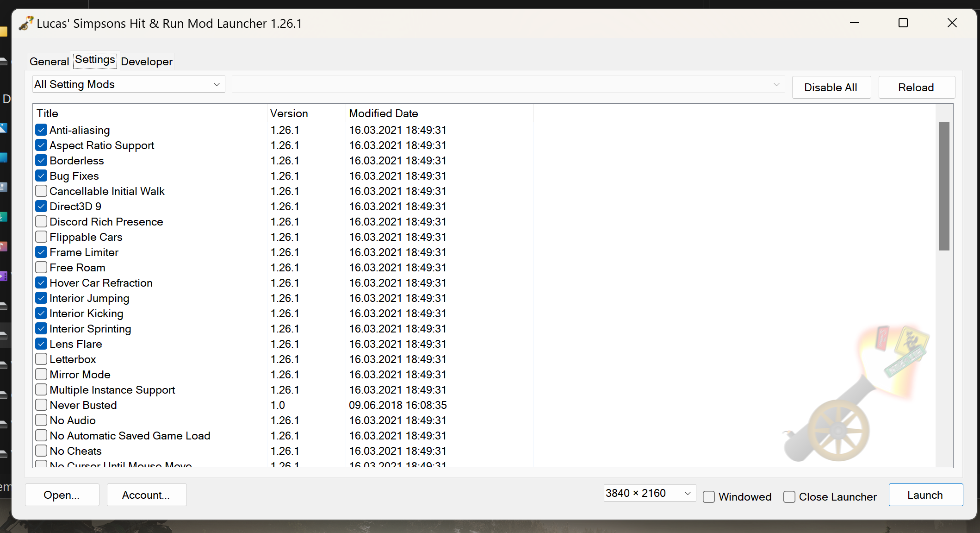Viewport: 980px width, 533px height.
Task: Click the launcher's app icon in the title bar
Action: click(26, 23)
